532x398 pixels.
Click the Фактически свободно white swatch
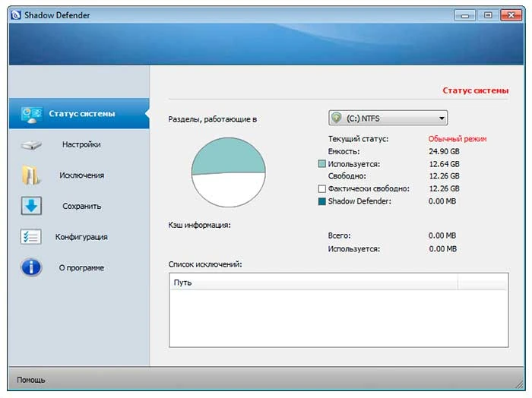point(322,188)
